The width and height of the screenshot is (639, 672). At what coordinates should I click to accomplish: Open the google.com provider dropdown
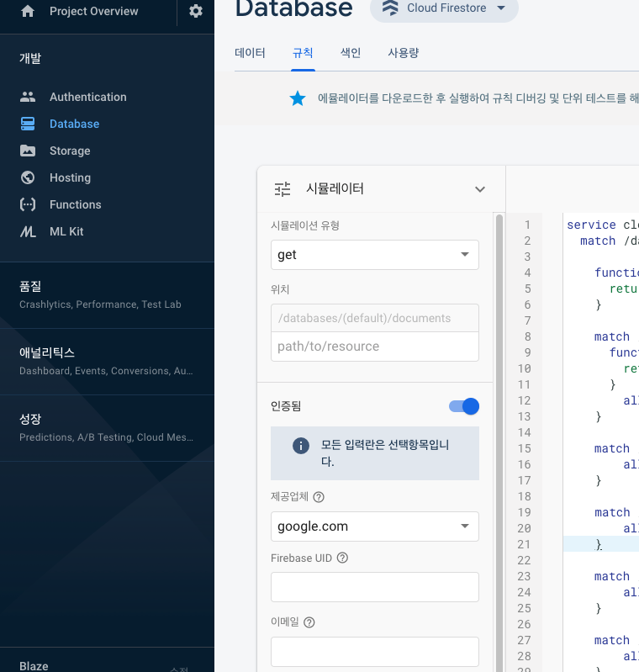point(375,526)
